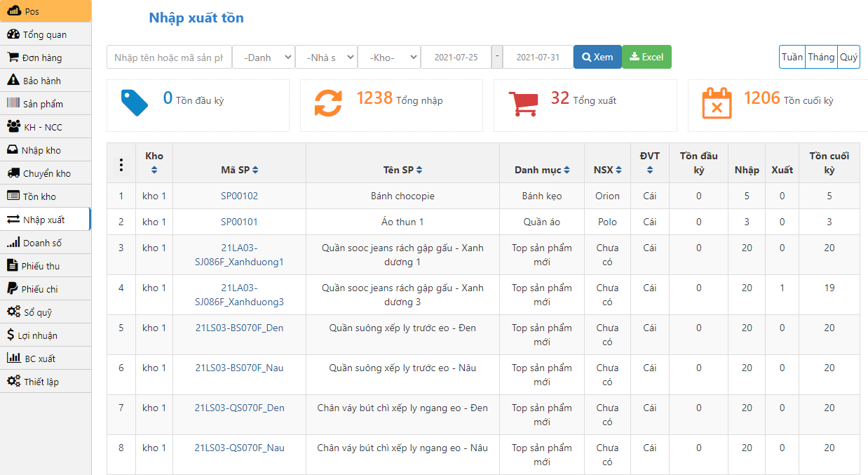This screenshot has width=868, height=475.
Task: Export the report with Excel button
Action: (x=646, y=58)
